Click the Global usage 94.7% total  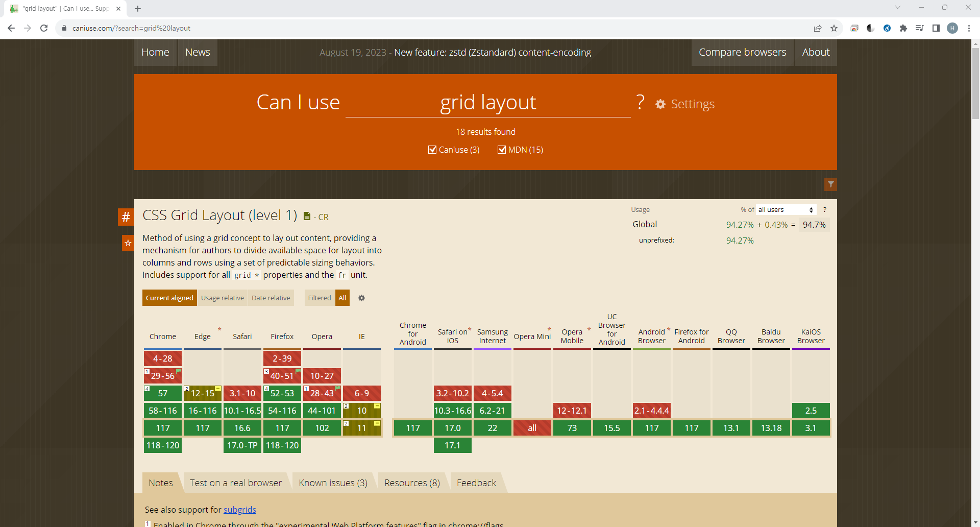click(x=814, y=225)
